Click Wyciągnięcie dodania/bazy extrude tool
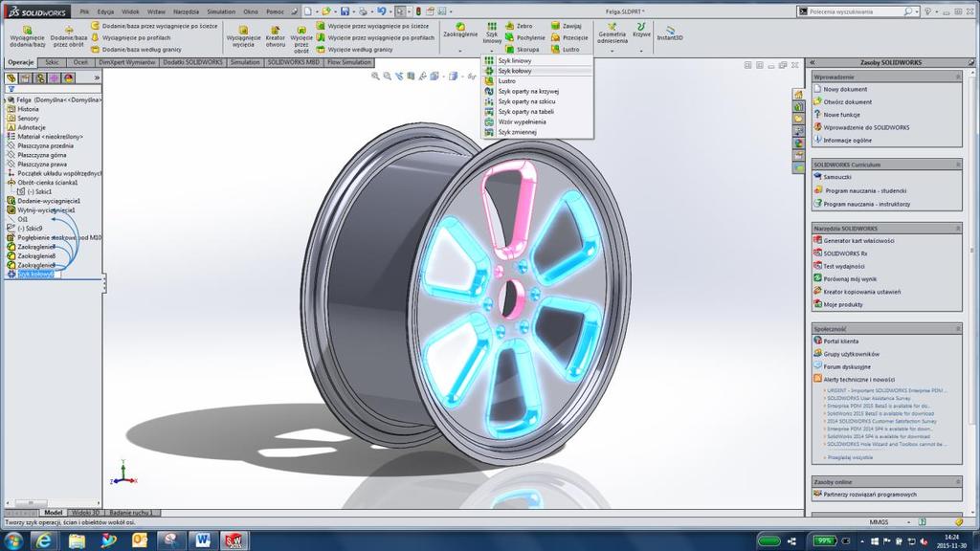The height and width of the screenshot is (551, 980). tap(28, 37)
